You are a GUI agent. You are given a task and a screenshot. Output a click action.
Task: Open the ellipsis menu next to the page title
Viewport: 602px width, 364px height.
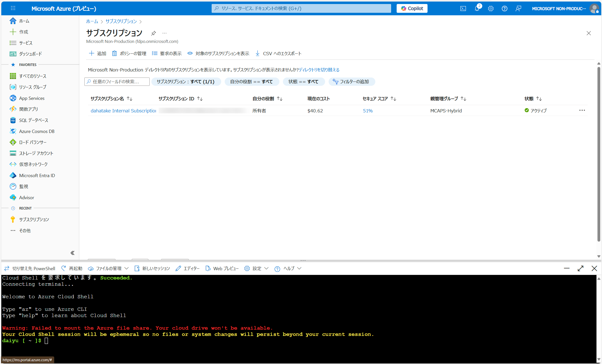164,33
